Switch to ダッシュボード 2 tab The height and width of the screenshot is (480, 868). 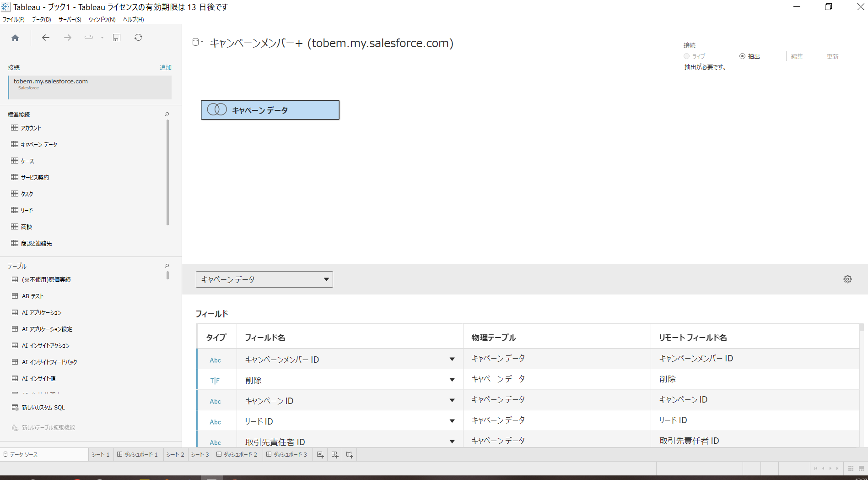click(237, 455)
